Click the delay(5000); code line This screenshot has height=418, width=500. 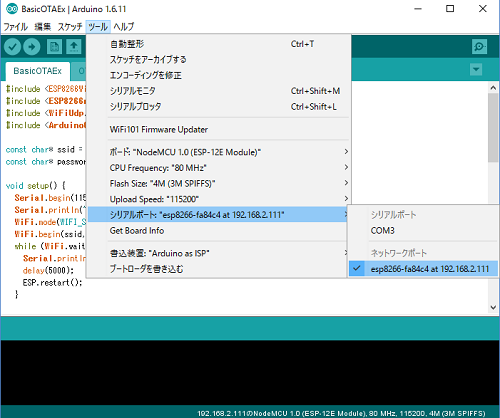pos(48,270)
